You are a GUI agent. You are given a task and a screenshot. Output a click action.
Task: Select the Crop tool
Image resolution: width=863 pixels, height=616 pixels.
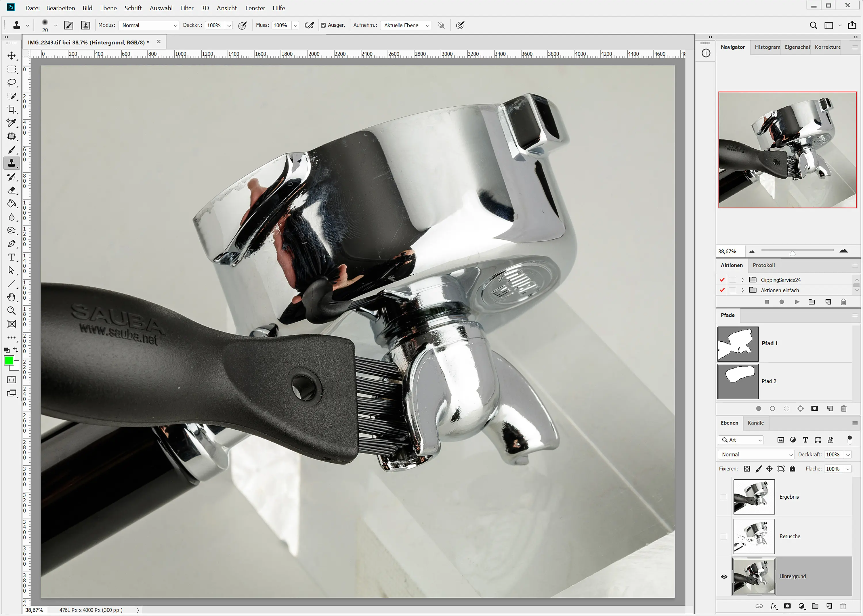coord(12,110)
